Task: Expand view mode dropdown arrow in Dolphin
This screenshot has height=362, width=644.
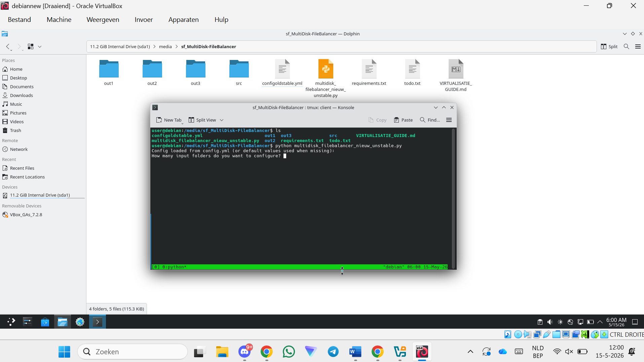Action: pyautogui.click(x=40, y=46)
